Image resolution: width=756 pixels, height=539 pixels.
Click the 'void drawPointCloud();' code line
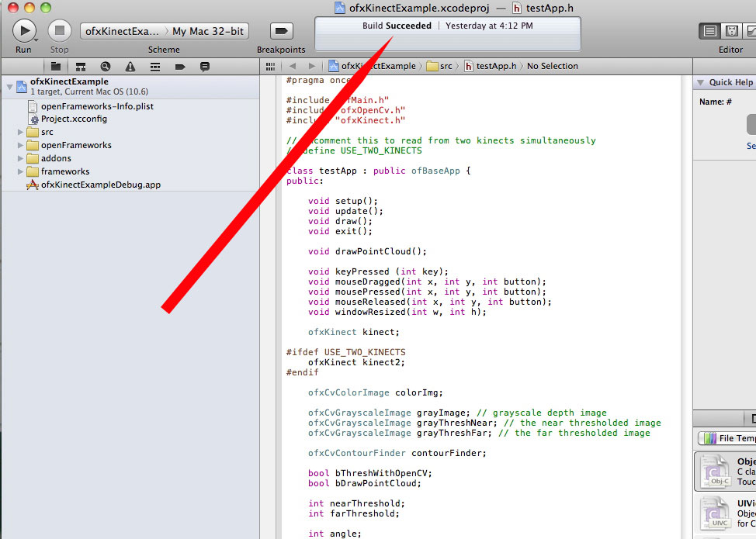[x=367, y=251]
